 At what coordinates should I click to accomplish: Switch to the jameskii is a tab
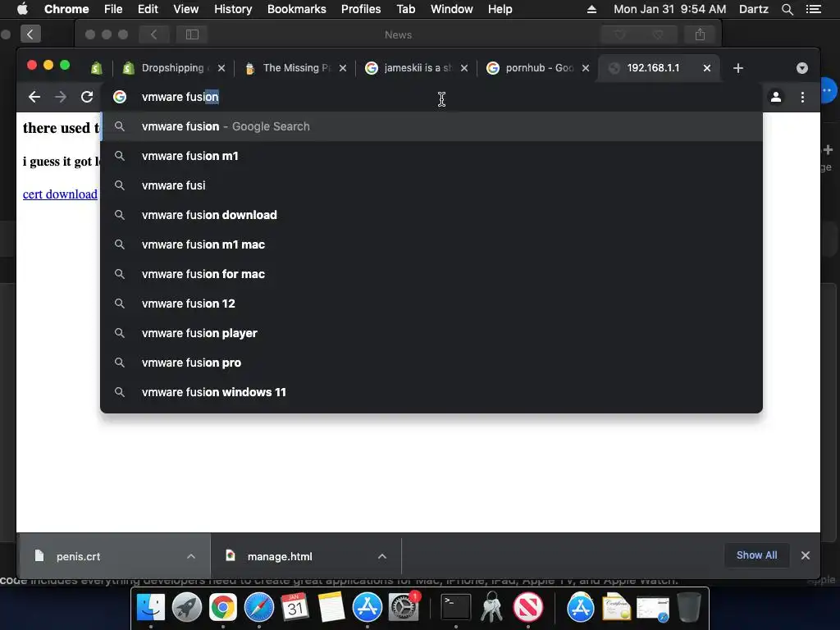(416, 68)
